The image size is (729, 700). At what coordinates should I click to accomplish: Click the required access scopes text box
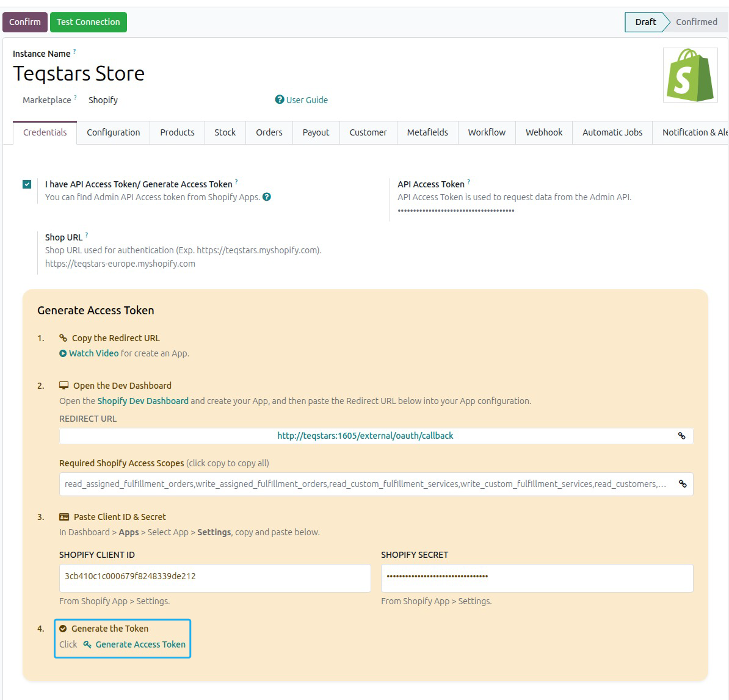click(x=376, y=484)
